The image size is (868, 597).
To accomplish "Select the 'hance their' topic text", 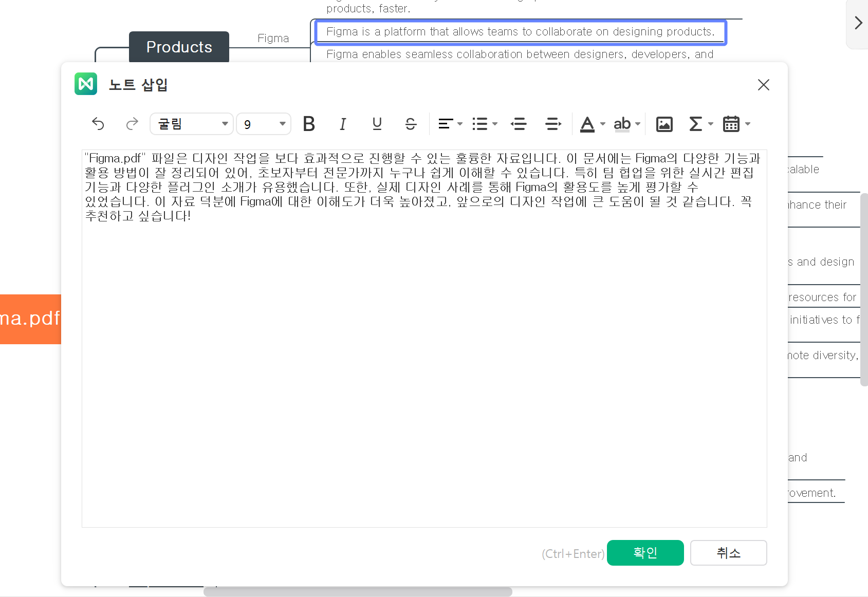I will [817, 205].
